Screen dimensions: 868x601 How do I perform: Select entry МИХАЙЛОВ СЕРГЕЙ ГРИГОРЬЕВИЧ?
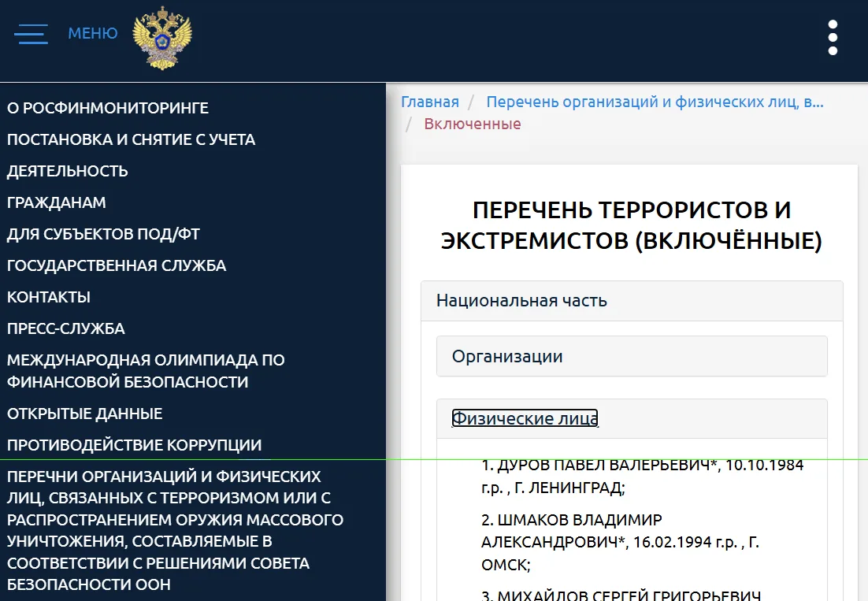click(x=621, y=595)
